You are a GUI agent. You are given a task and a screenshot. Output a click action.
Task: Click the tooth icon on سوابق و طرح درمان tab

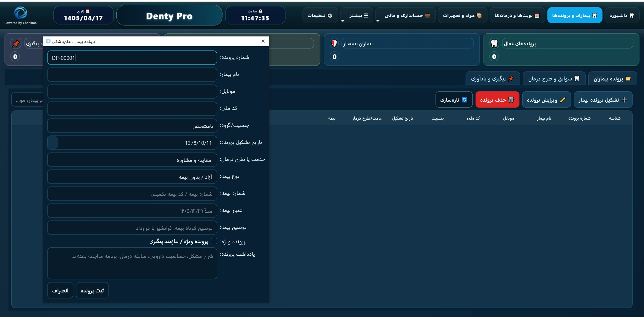point(577,79)
